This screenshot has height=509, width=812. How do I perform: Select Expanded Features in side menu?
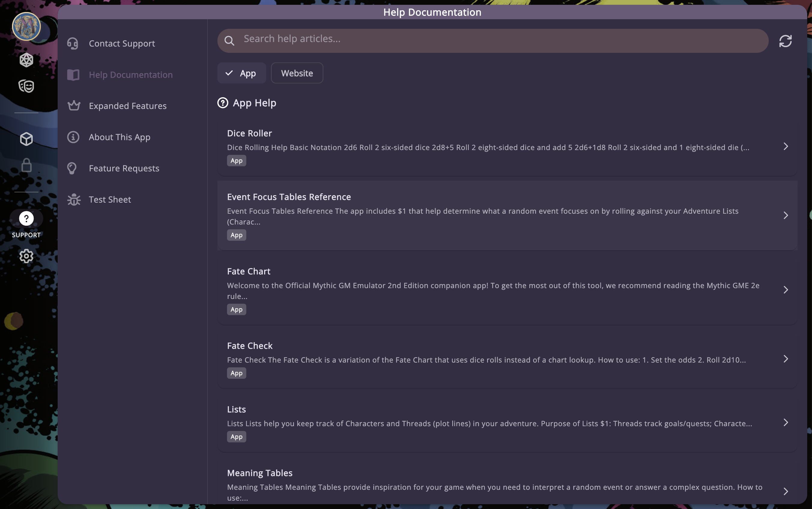(x=127, y=106)
